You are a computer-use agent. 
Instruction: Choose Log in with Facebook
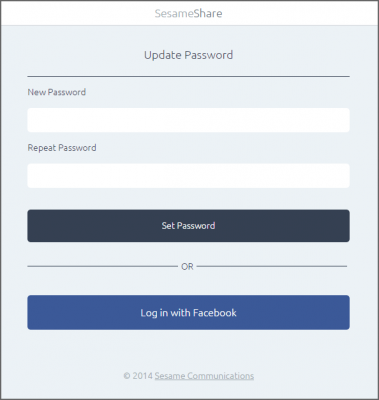click(188, 312)
